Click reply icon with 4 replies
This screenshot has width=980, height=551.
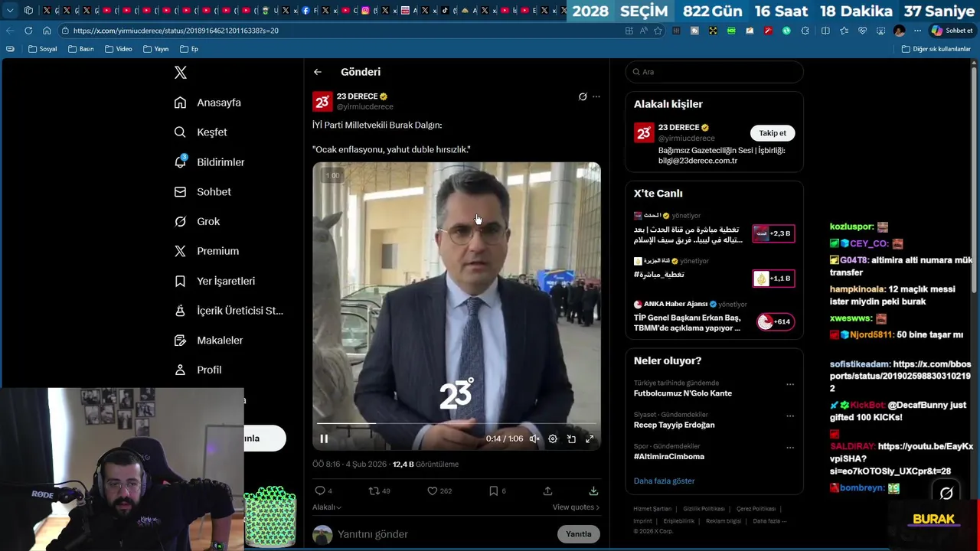click(324, 491)
